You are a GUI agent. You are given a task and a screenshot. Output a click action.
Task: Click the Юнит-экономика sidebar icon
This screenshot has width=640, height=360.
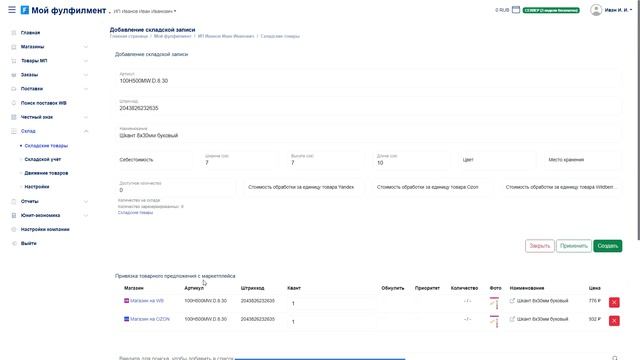[x=13, y=216]
